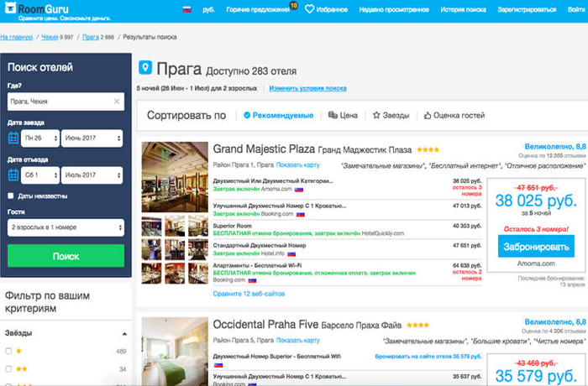Collapse the Звёзды filter section
Image resolution: width=588 pixels, height=386 pixels.
click(124, 333)
